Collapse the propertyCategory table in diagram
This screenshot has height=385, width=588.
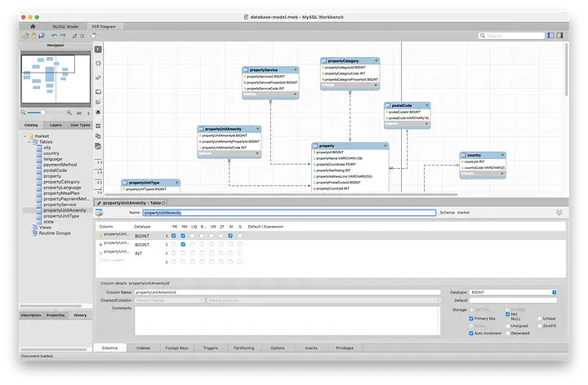[376, 60]
